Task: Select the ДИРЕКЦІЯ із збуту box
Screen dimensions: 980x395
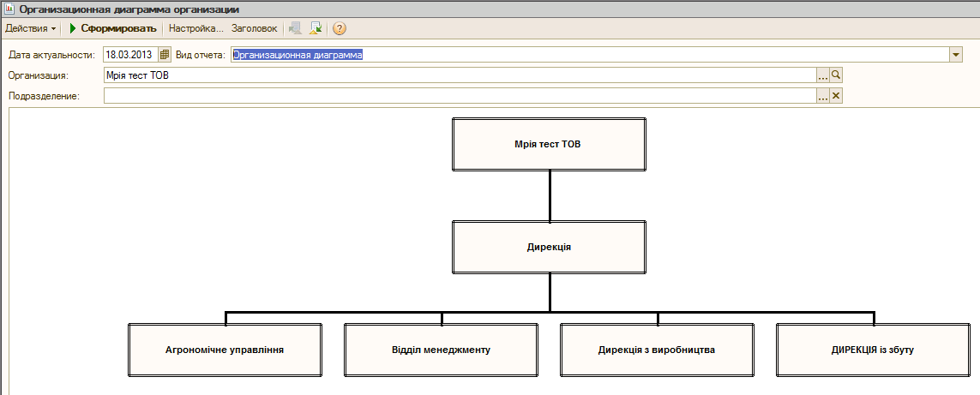Action: pos(873,350)
